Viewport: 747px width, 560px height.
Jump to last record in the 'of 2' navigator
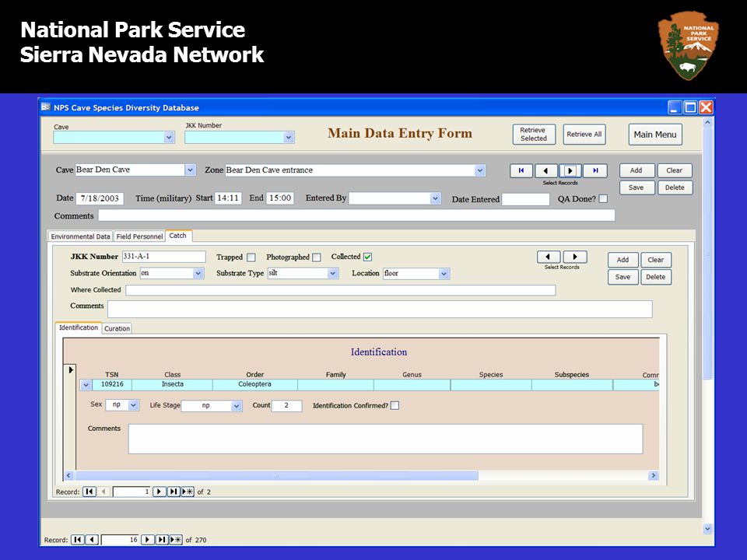(174, 492)
